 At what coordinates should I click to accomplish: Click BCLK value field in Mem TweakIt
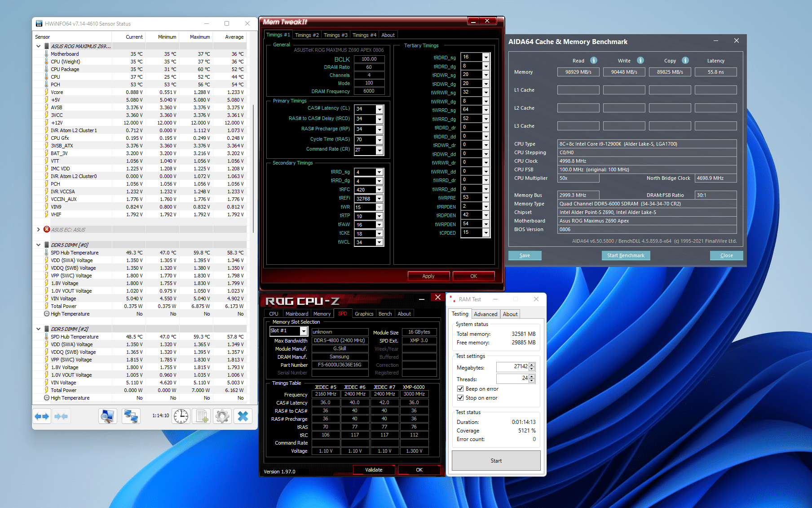[x=369, y=59]
